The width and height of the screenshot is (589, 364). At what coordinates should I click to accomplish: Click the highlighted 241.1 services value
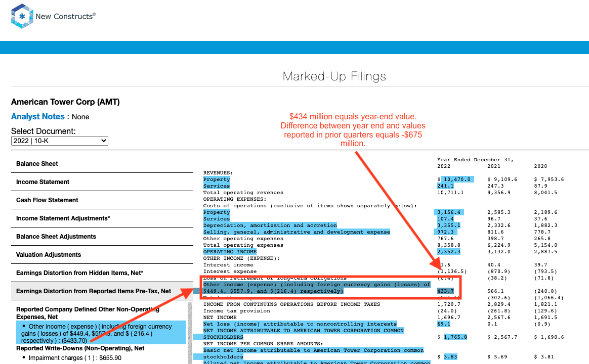[x=445, y=186]
